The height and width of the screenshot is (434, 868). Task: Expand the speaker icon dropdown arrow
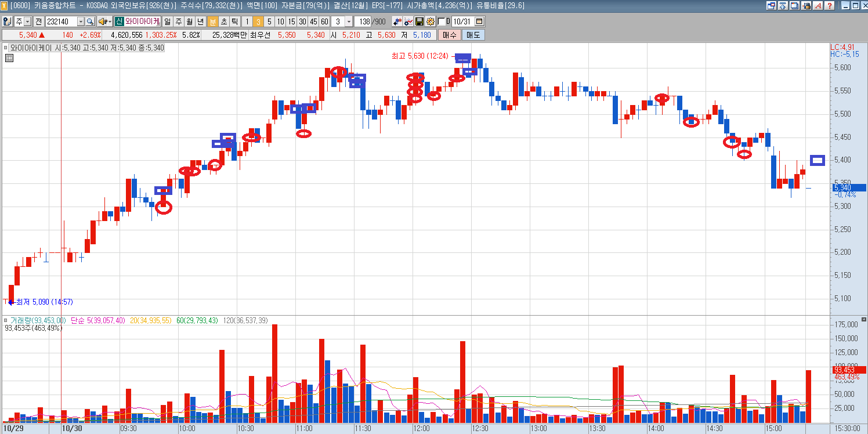click(110, 21)
